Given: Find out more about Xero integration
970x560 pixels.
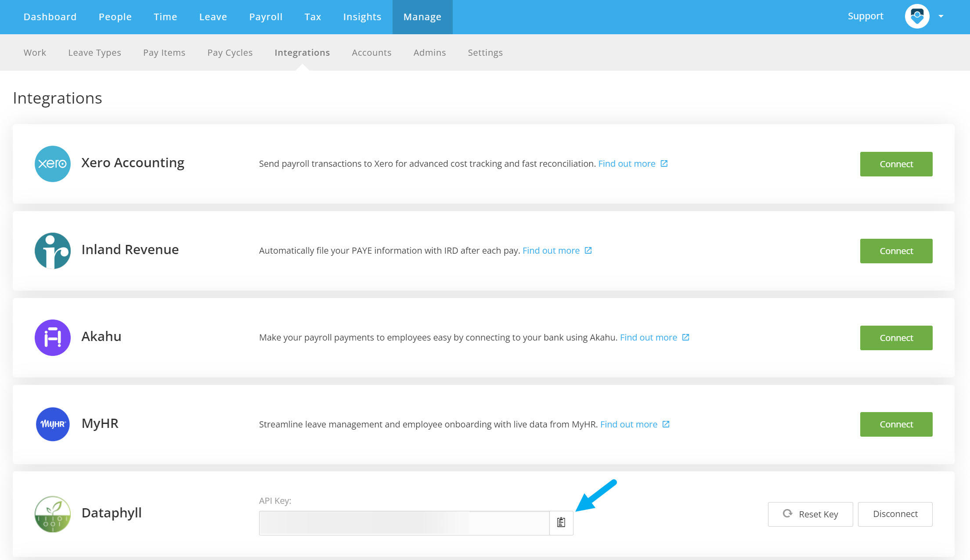Looking at the screenshot, I should point(627,164).
